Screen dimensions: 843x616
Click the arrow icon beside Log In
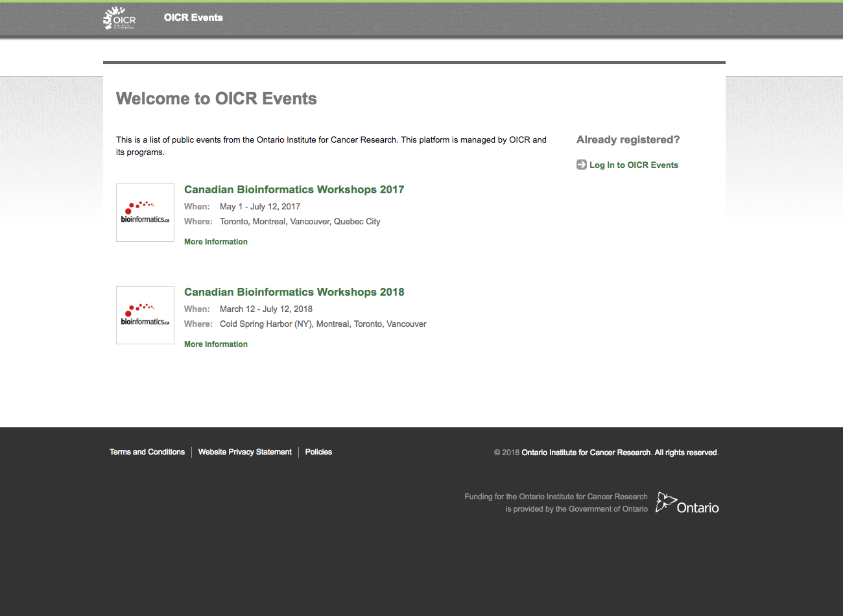pos(582,165)
